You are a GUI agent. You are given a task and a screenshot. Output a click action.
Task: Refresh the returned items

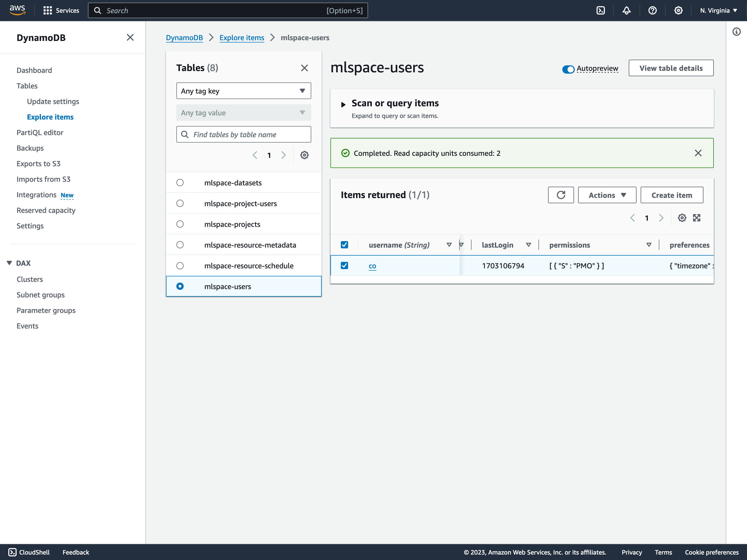(x=561, y=195)
